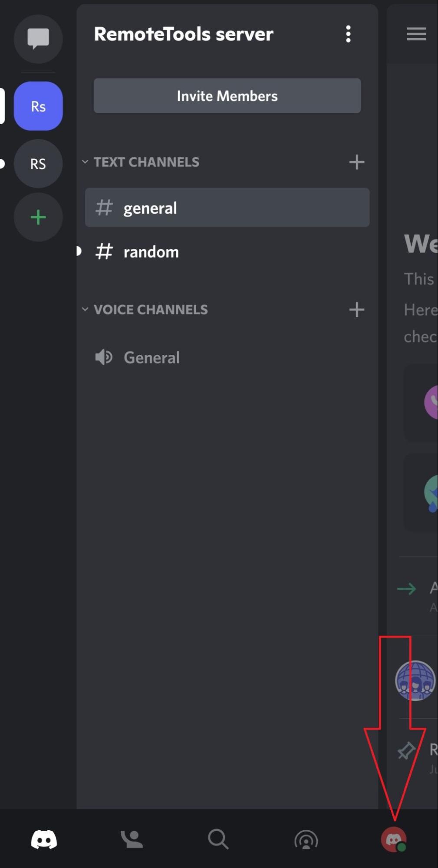Add a new text channel
The width and height of the screenshot is (438, 868).
pyautogui.click(x=356, y=162)
